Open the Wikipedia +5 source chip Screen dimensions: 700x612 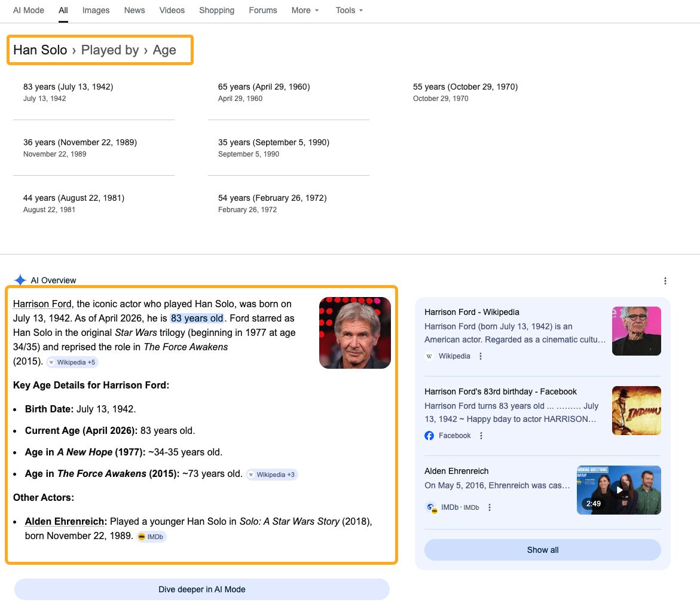click(72, 362)
